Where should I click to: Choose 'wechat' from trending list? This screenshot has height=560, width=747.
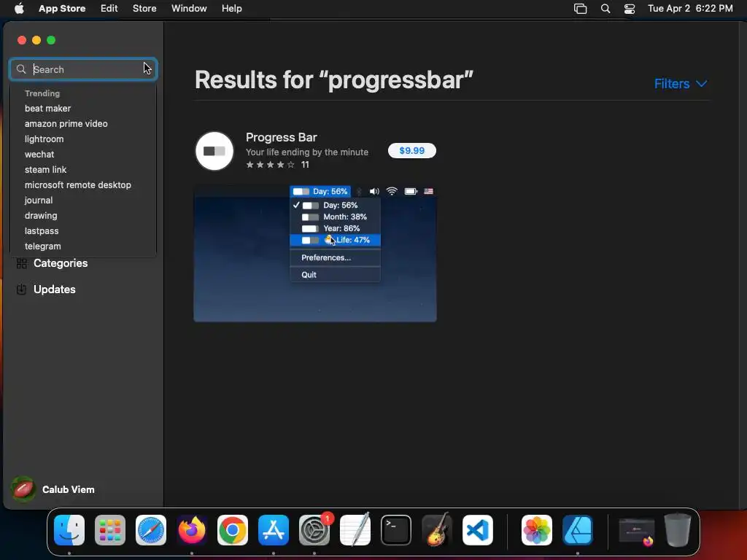[x=39, y=155]
